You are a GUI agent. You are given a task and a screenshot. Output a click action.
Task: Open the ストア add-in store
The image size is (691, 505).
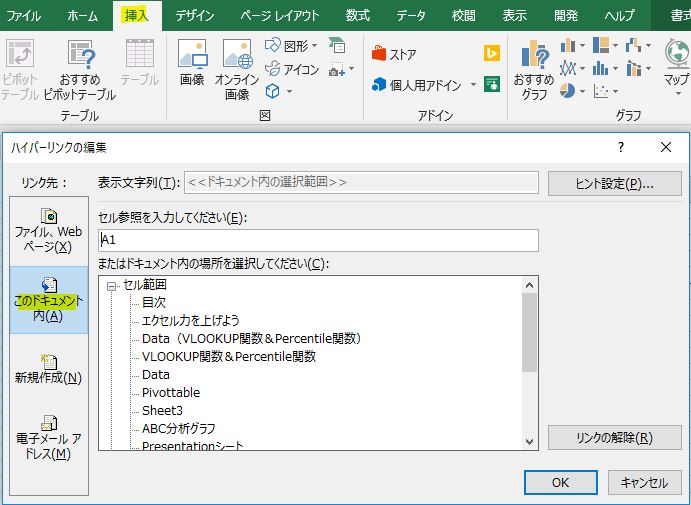click(394, 54)
